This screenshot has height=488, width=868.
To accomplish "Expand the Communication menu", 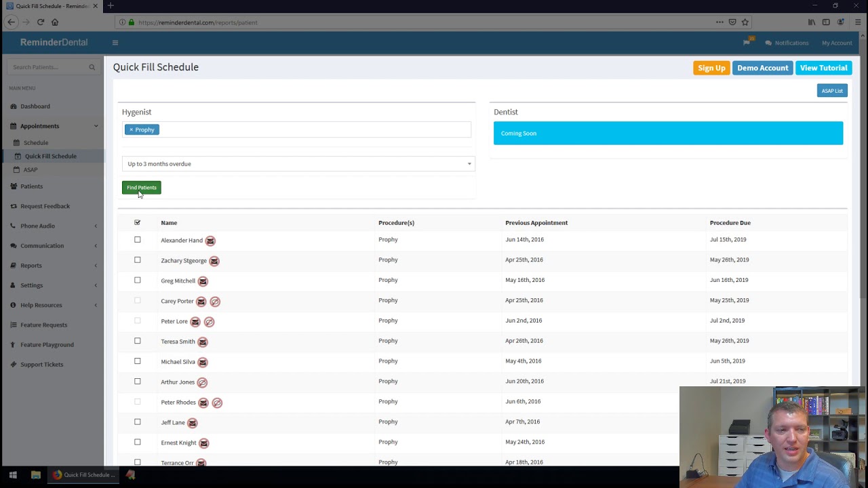I will pos(53,246).
